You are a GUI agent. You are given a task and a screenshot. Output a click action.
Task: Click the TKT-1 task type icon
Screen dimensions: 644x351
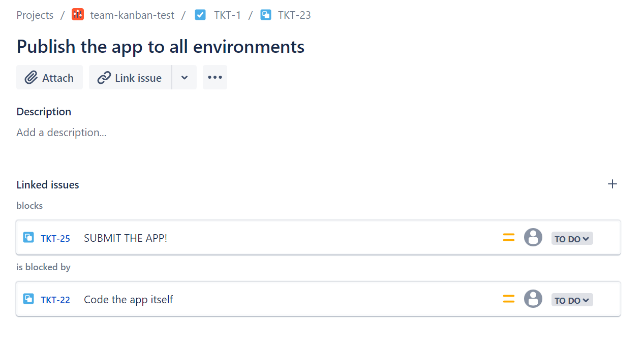(200, 15)
